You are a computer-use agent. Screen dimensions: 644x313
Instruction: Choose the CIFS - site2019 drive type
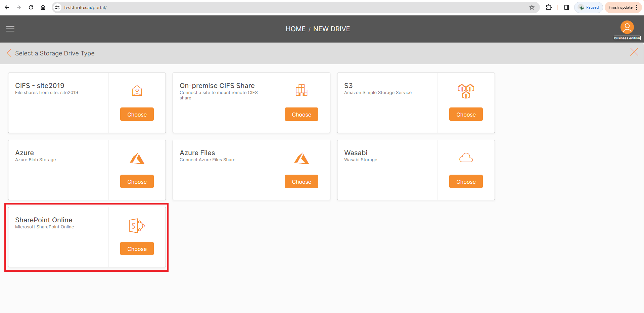coord(137,114)
